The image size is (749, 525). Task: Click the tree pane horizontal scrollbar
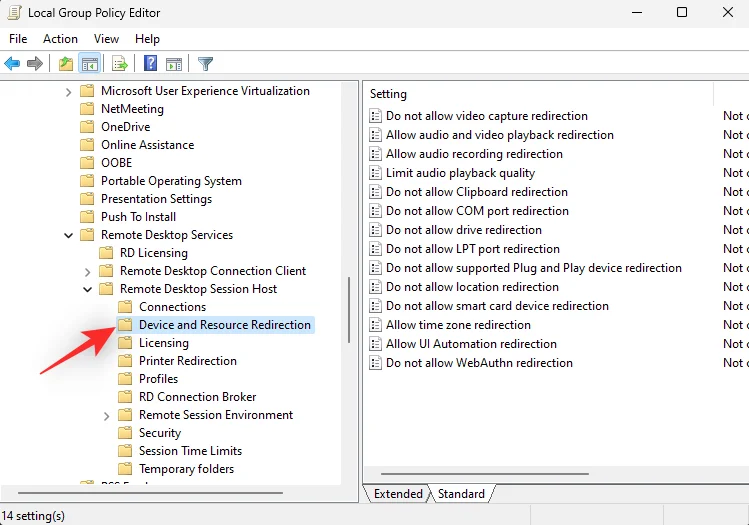coord(150,493)
